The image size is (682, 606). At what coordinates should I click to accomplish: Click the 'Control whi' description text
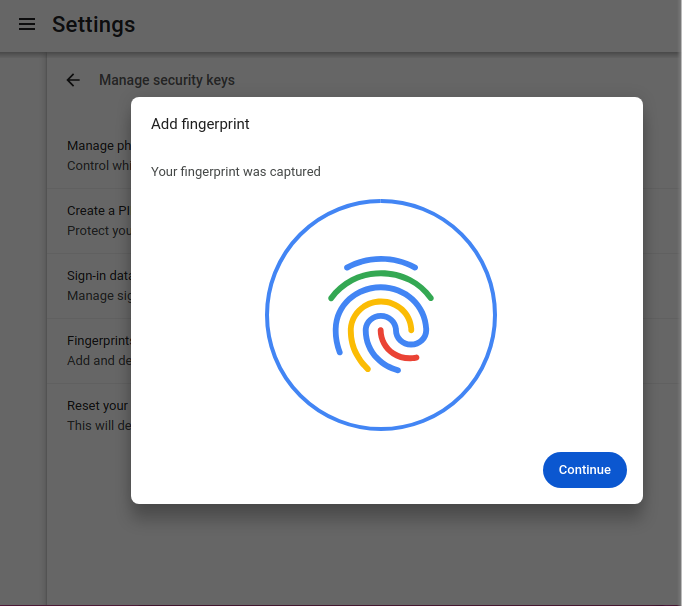[99, 166]
